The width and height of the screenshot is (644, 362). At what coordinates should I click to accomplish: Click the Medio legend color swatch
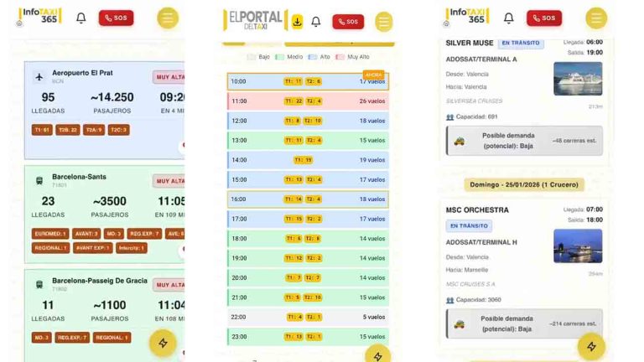(279, 57)
